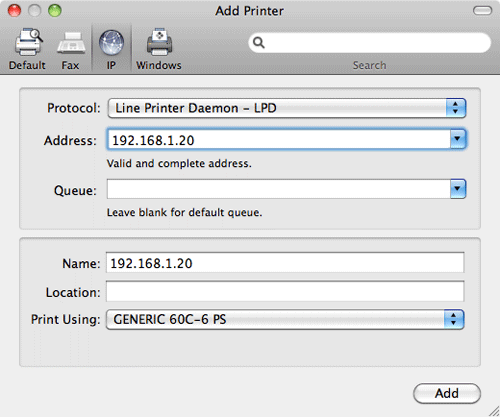Focus the Address text field
500x417 pixels.
[279, 140]
